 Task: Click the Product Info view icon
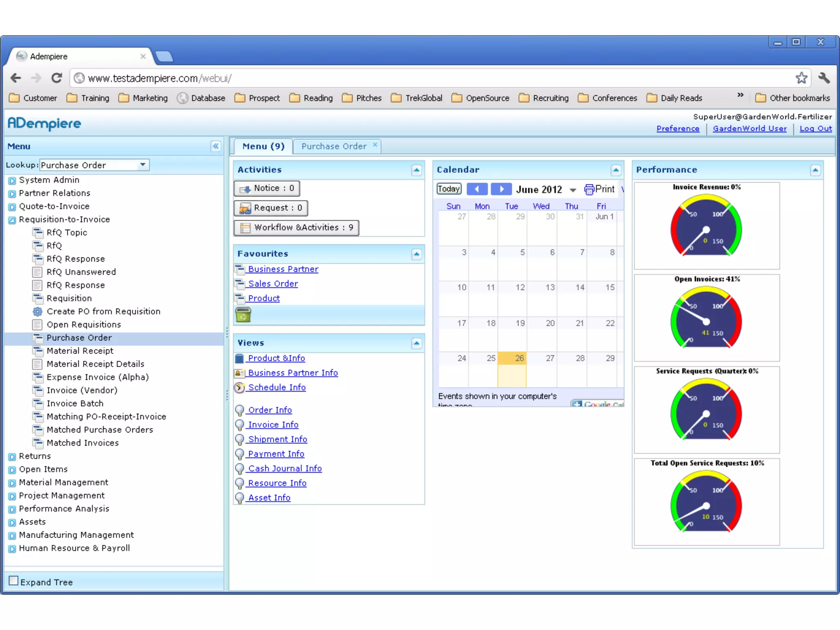point(240,358)
